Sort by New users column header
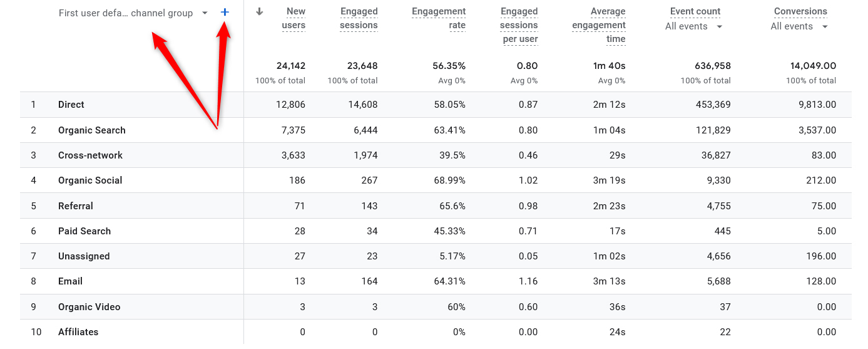The height and width of the screenshot is (349, 868). (294, 18)
